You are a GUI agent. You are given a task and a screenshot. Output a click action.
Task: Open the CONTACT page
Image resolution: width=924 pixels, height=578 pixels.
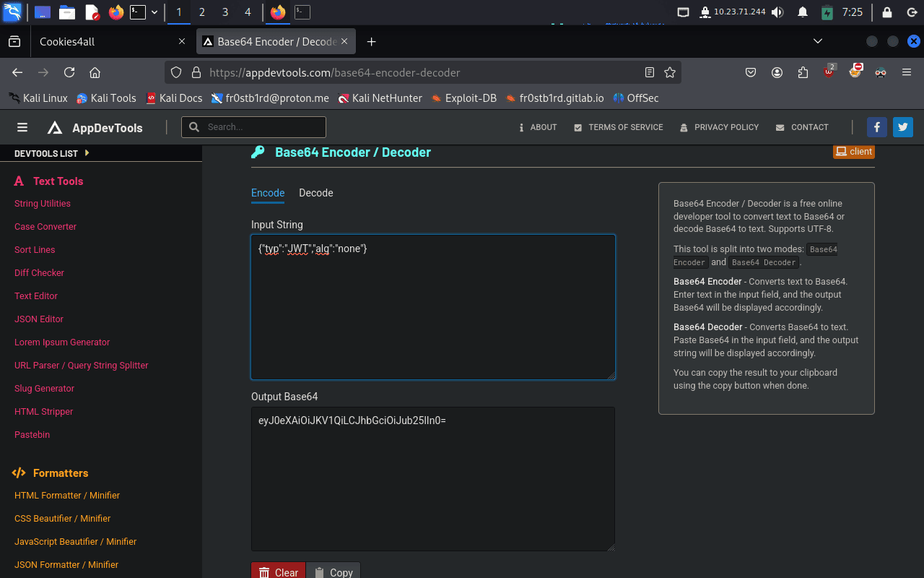coord(802,127)
